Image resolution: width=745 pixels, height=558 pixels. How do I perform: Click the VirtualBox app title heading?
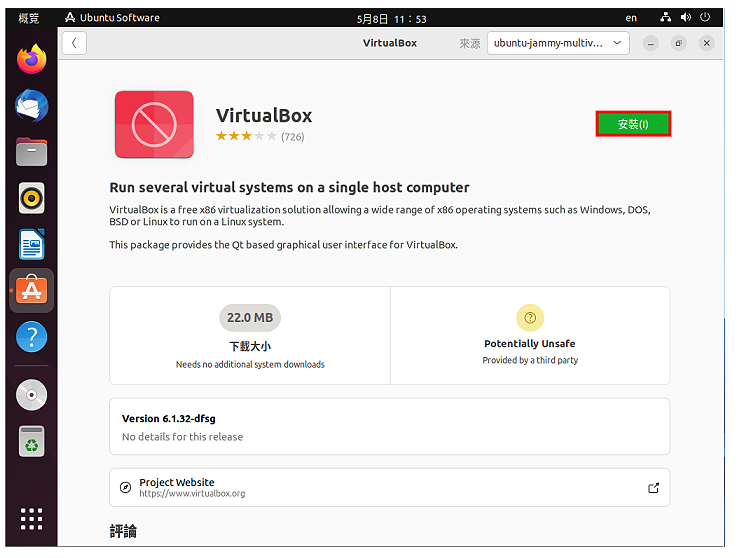click(x=264, y=115)
